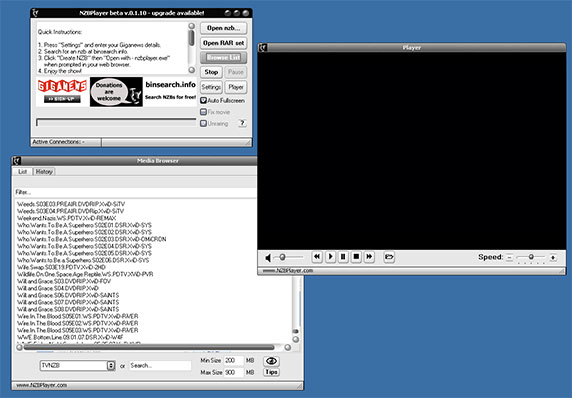This screenshot has height=398, width=572.
Task: Select Weekend.Nazis.WS.PDTV.XviD-REMAX entry
Action: (66, 218)
